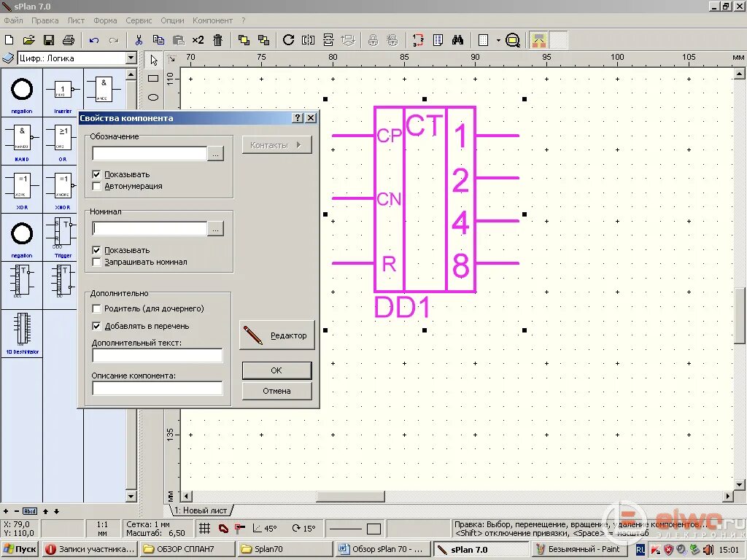This screenshot has width=747, height=560.
Task: Click the Дополнительный текст field
Action: point(158,355)
